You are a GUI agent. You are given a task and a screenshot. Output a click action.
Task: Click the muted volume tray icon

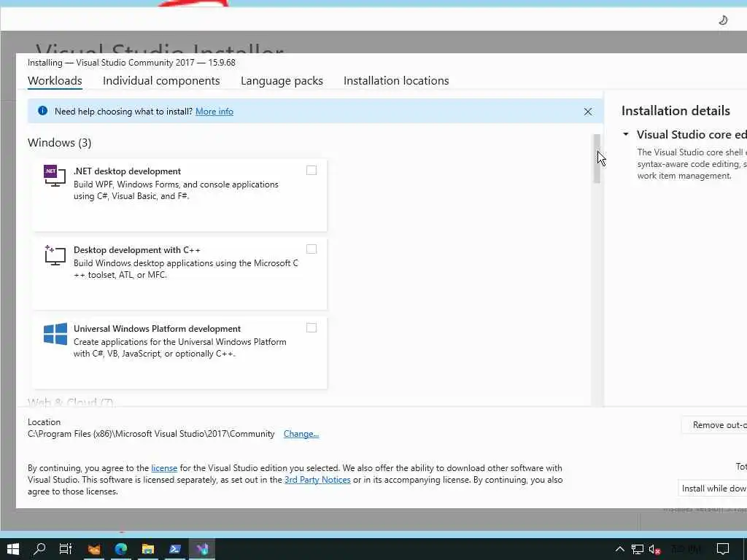(654, 549)
